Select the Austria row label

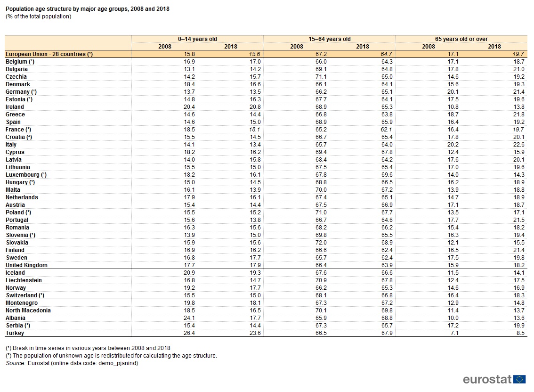click(16, 205)
